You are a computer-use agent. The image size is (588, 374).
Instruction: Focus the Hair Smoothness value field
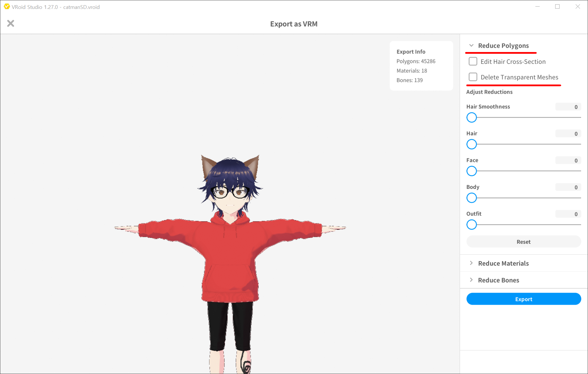coord(568,107)
